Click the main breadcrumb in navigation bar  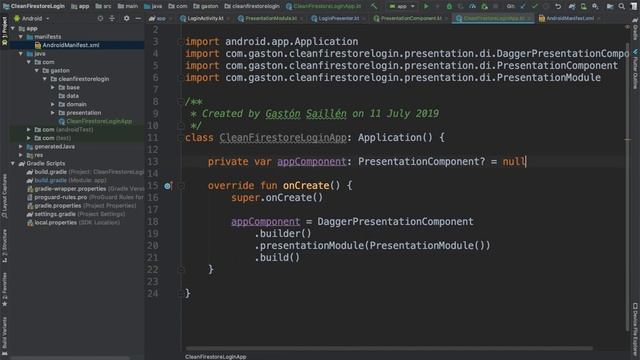tap(128, 6)
